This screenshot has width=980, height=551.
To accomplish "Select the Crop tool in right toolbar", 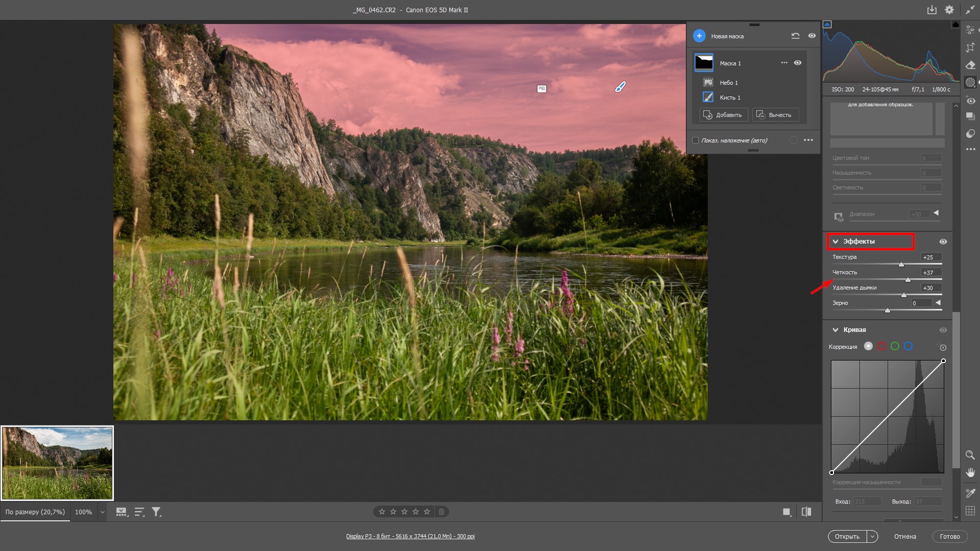I will (970, 47).
